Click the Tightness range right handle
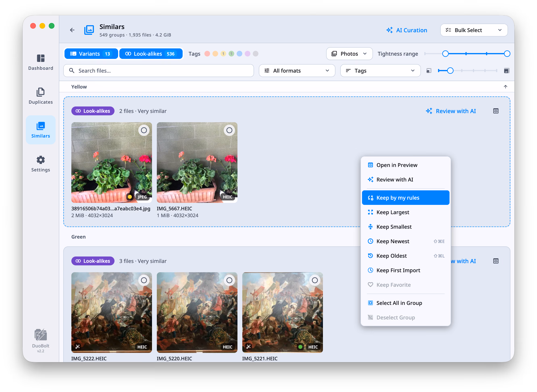The width and height of the screenshot is (537, 392). point(507,54)
